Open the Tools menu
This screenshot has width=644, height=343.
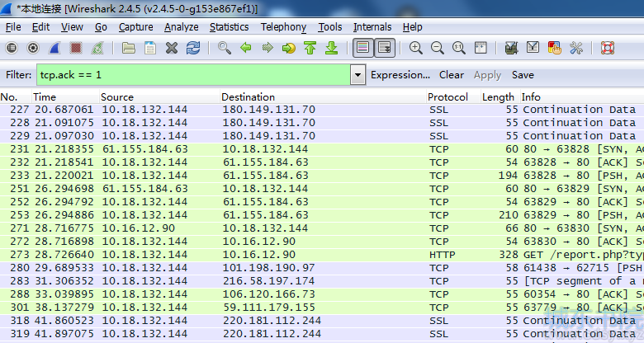coord(329,27)
